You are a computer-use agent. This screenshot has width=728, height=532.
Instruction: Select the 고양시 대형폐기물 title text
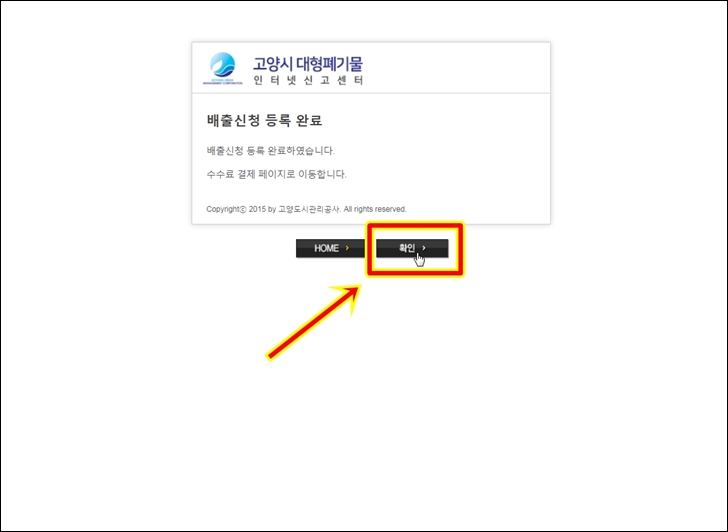point(308,64)
